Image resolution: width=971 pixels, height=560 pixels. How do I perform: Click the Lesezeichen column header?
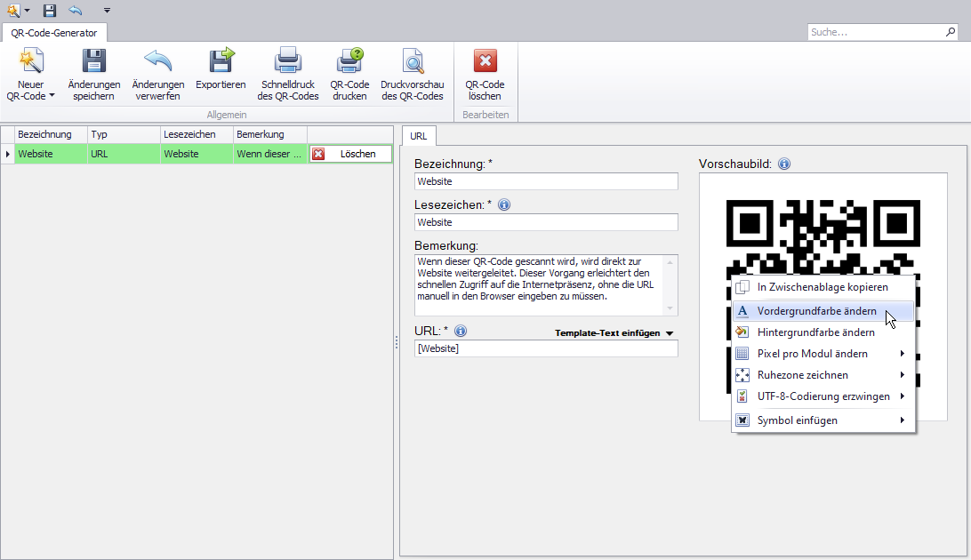197,134
